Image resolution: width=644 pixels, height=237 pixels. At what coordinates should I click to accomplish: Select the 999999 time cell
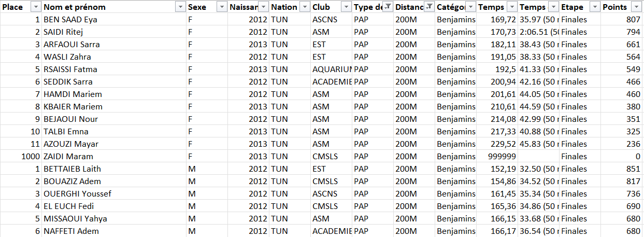(497, 156)
